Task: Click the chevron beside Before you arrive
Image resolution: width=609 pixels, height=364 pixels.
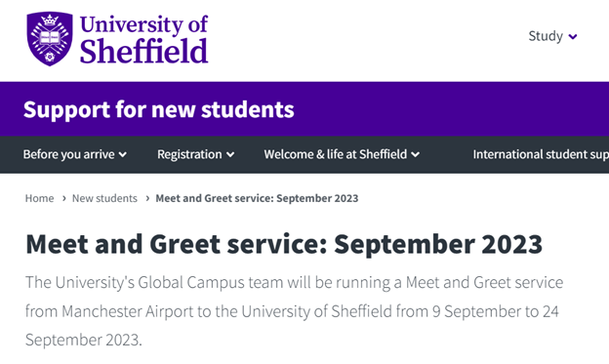Action: pyautogui.click(x=123, y=154)
